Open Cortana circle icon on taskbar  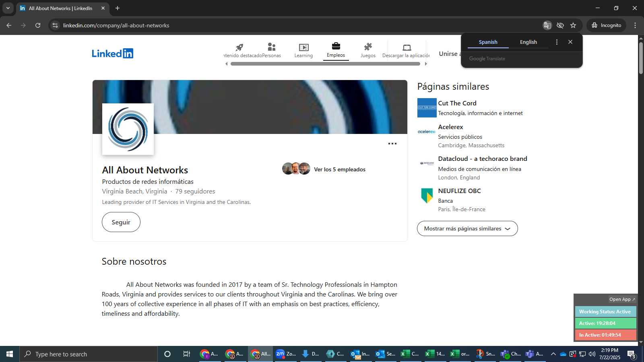click(167, 354)
